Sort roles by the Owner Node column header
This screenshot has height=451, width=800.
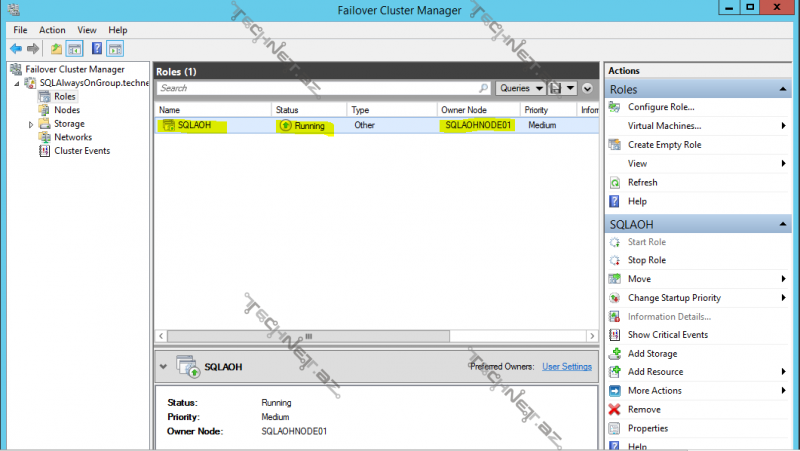pyautogui.click(x=463, y=109)
